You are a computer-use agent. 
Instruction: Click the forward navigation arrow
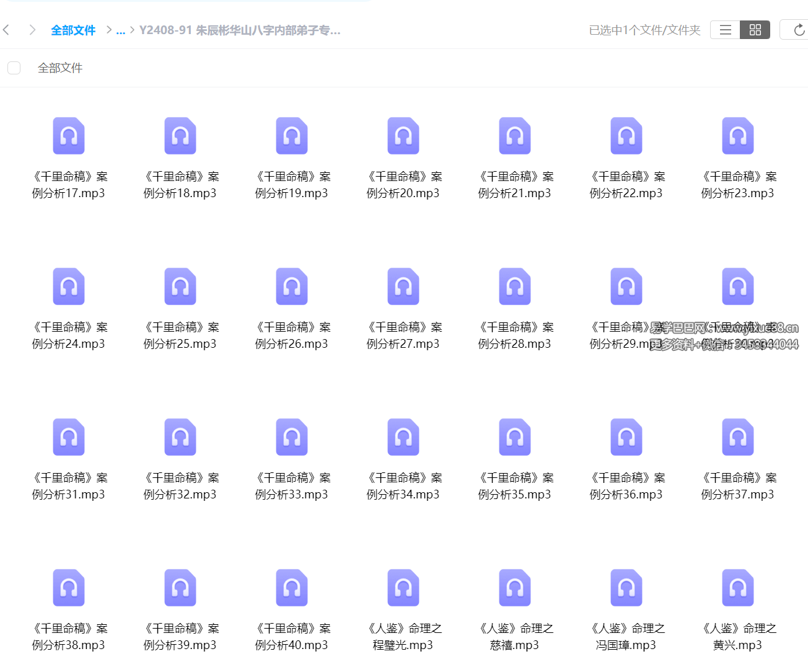[x=32, y=30]
